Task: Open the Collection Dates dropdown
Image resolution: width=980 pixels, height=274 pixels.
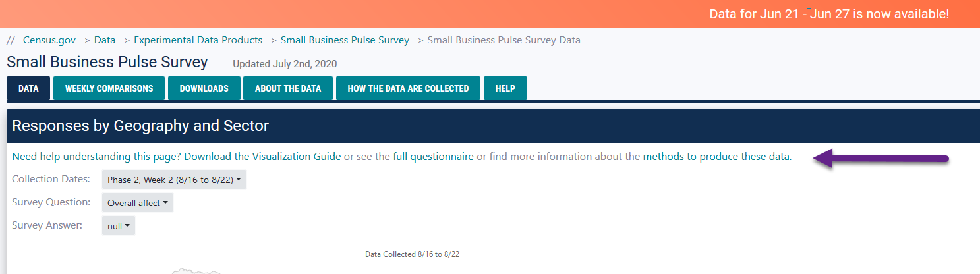Action: coord(174,180)
